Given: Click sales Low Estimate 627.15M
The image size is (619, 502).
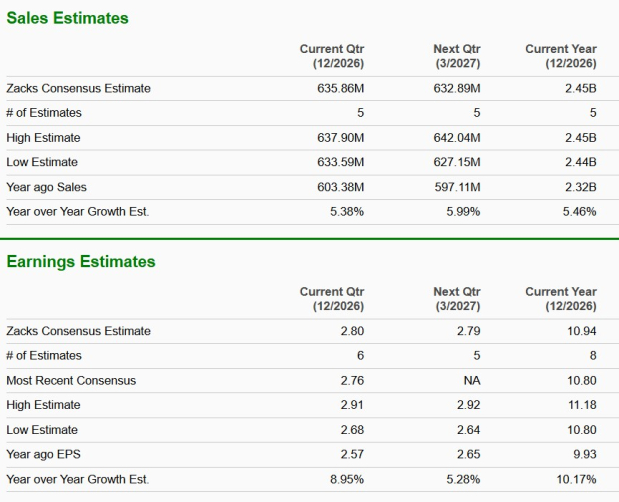Looking at the screenshot, I should click(x=457, y=162).
